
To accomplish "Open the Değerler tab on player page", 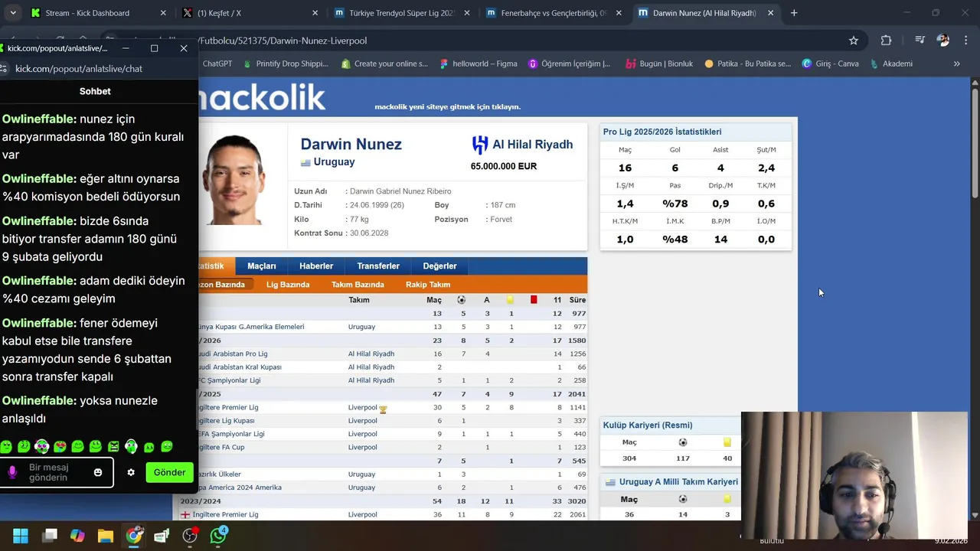I will (439, 266).
